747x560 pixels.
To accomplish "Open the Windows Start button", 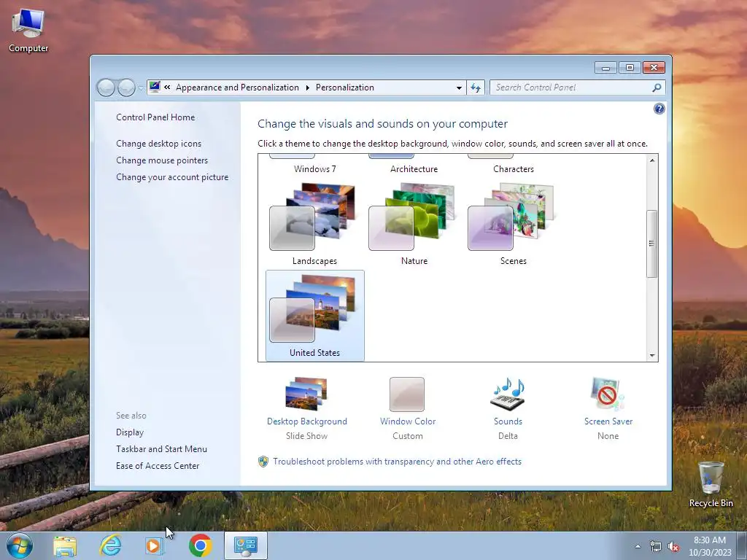I will tap(19, 545).
